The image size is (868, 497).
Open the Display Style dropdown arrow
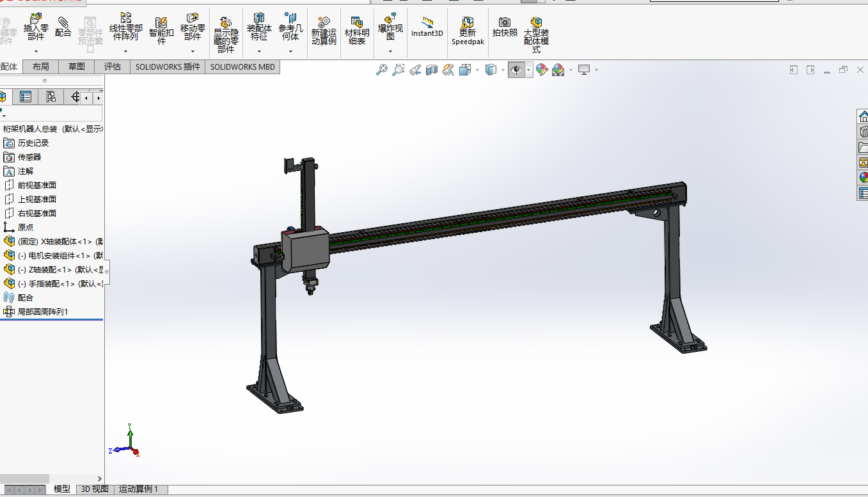[503, 70]
